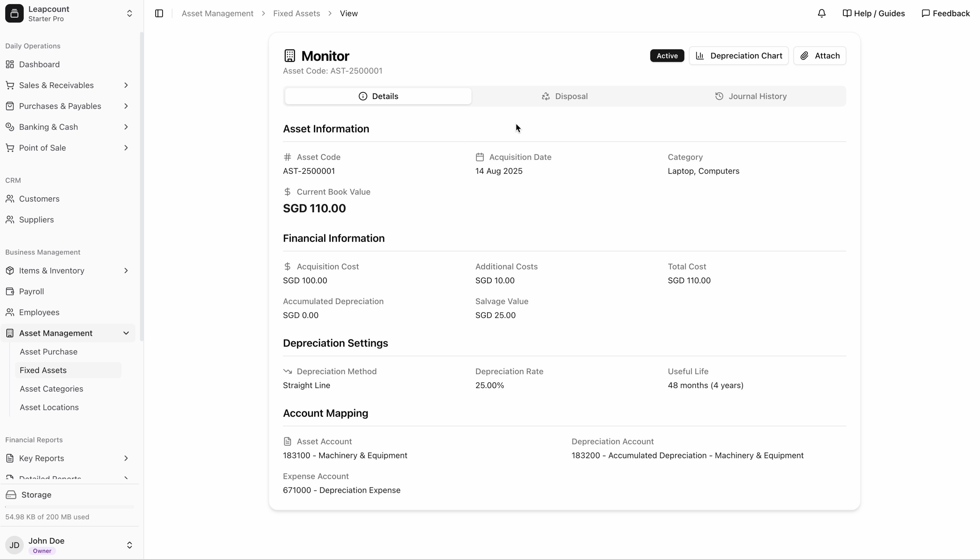Screen dimensions: 980x559
Task: Expand Point of Sale chevron
Action: pos(126,148)
